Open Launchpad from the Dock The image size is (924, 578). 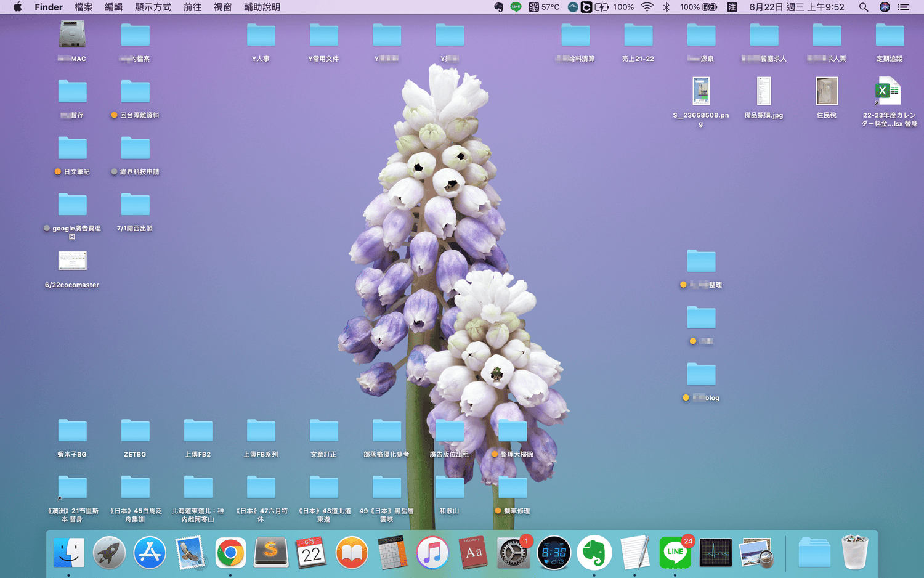coord(109,553)
